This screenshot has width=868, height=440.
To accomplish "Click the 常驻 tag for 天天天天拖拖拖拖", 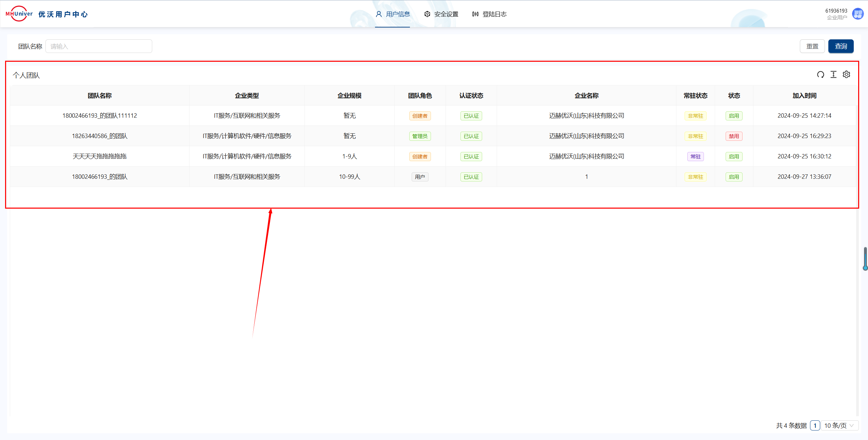I will click(x=695, y=157).
